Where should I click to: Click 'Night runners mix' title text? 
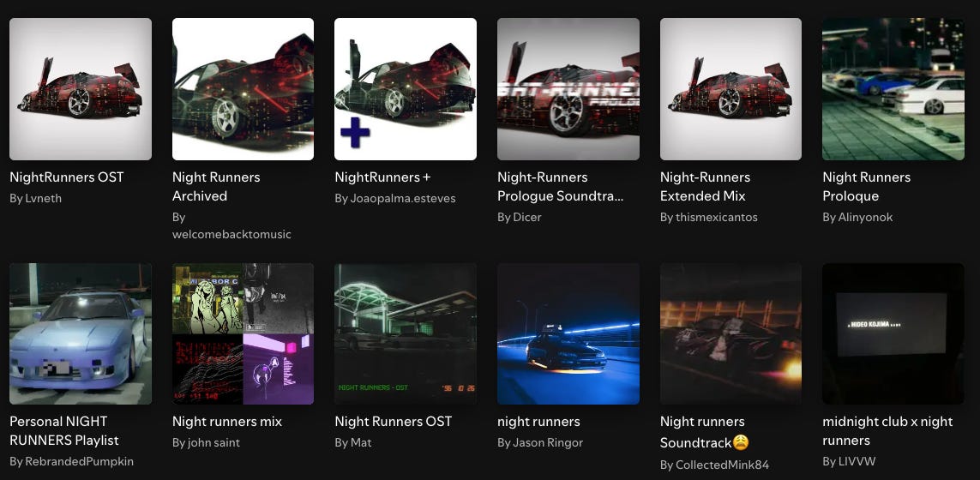click(x=227, y=421)
